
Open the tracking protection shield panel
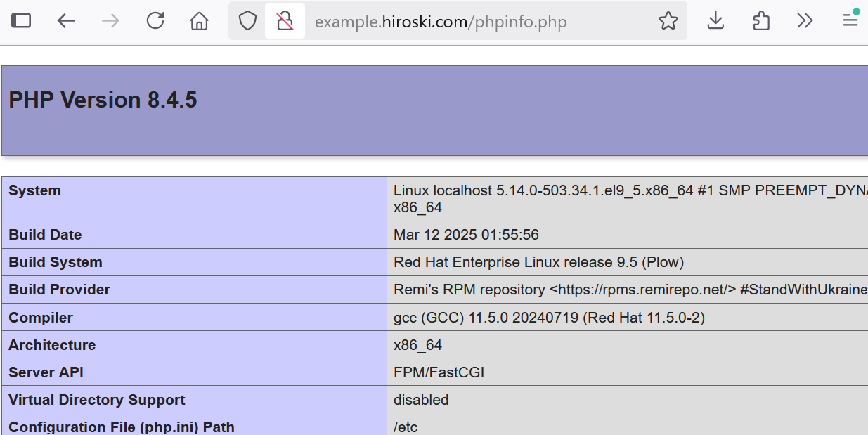(x=247, y=20)
